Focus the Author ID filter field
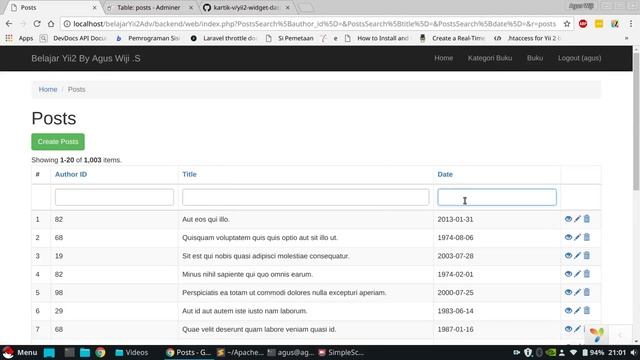The width and height of the screenshot is (640, 360). [114, 197]
